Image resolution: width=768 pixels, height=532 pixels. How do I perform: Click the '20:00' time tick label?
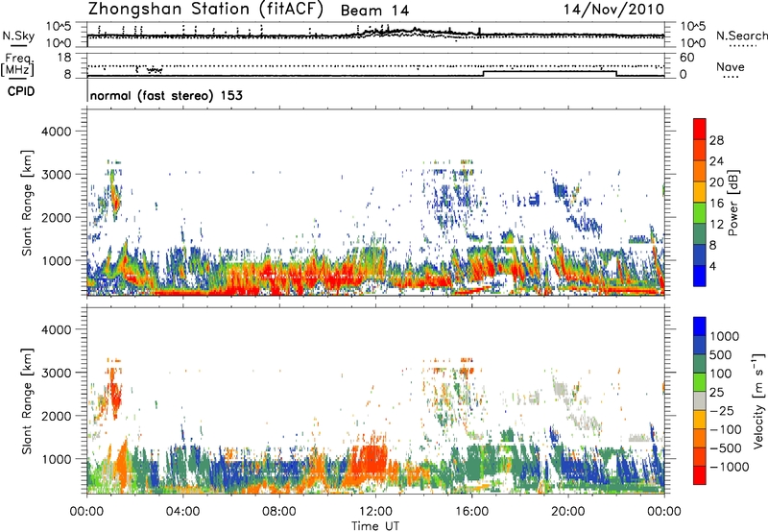(x=568, y=512)
